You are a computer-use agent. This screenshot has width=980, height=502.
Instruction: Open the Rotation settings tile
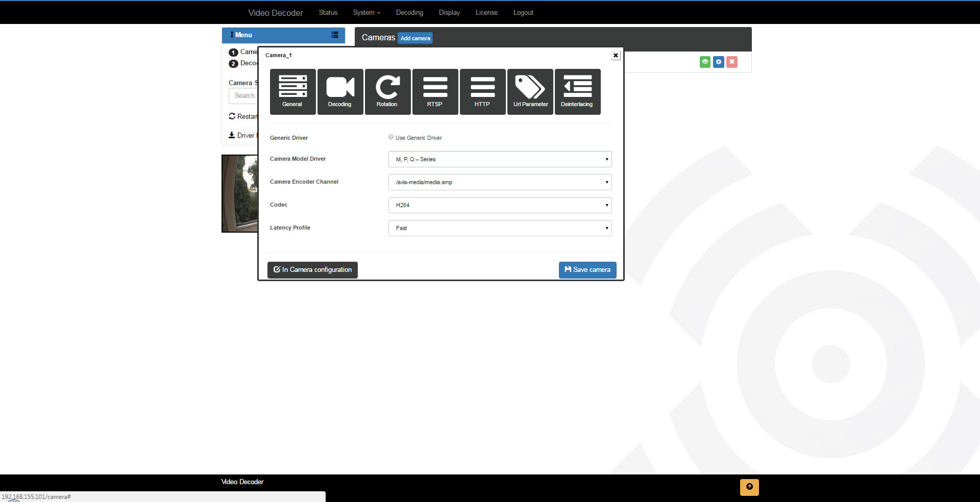tap(387, 92)
